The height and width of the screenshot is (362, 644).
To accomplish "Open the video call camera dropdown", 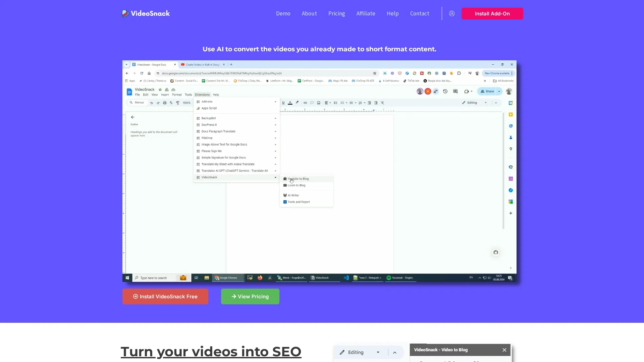I will (x=468, y=91).
